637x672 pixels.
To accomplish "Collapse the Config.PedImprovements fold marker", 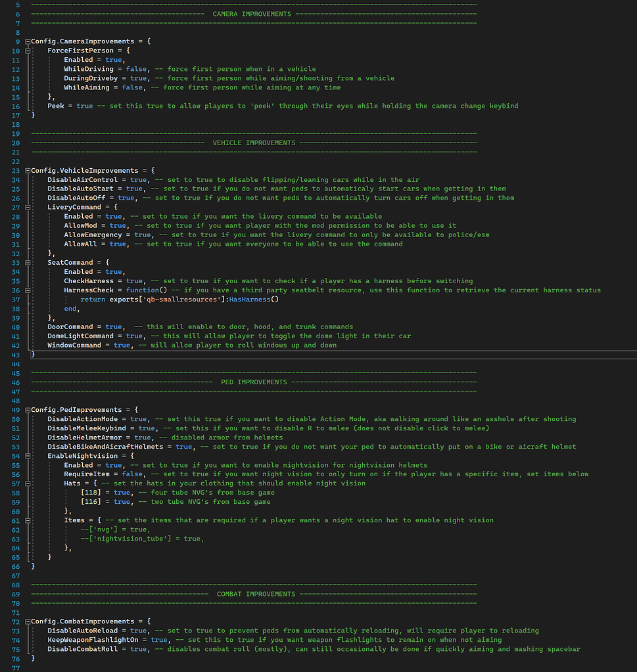I will coord(26,409).
